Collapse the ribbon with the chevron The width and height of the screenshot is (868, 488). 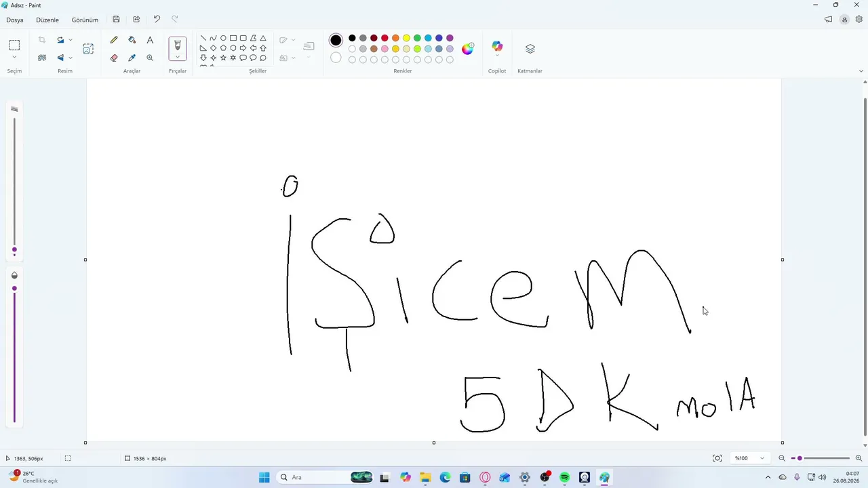(861, 70)
